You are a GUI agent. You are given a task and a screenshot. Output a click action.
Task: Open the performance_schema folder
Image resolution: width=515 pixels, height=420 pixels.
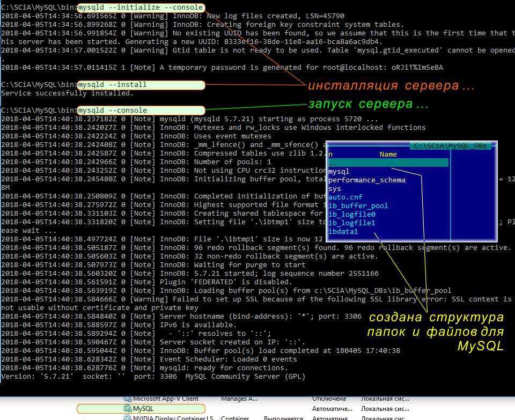pyautogui.click(x=366, y=180)
